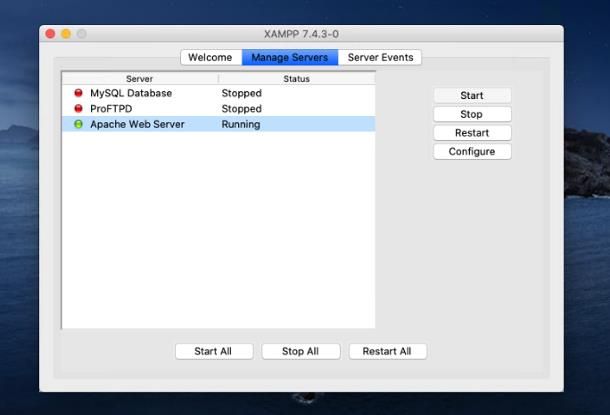Select the MySQL Database row
The width and height of the screenshot is (610, 415).
click(x=219, y=93)
